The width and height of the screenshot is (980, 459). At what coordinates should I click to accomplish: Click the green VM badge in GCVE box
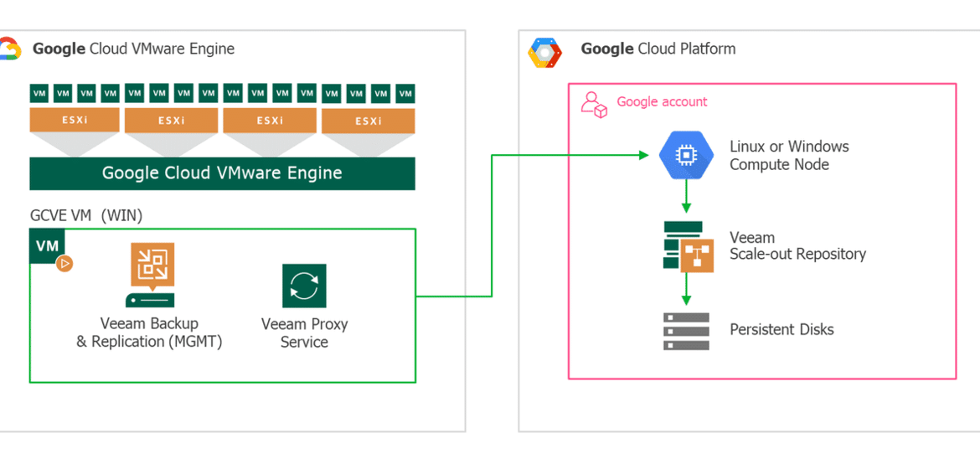tap(47, 245)
